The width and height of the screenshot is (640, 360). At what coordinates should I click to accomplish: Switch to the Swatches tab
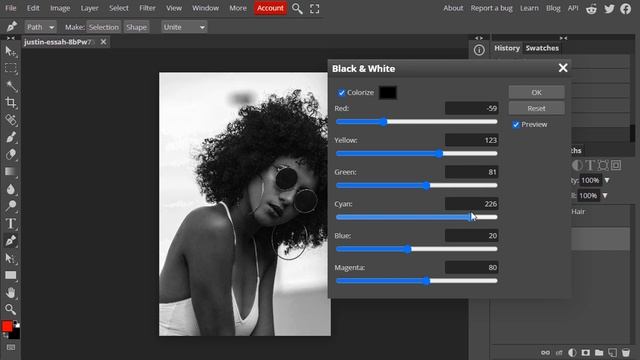point(542,48)
